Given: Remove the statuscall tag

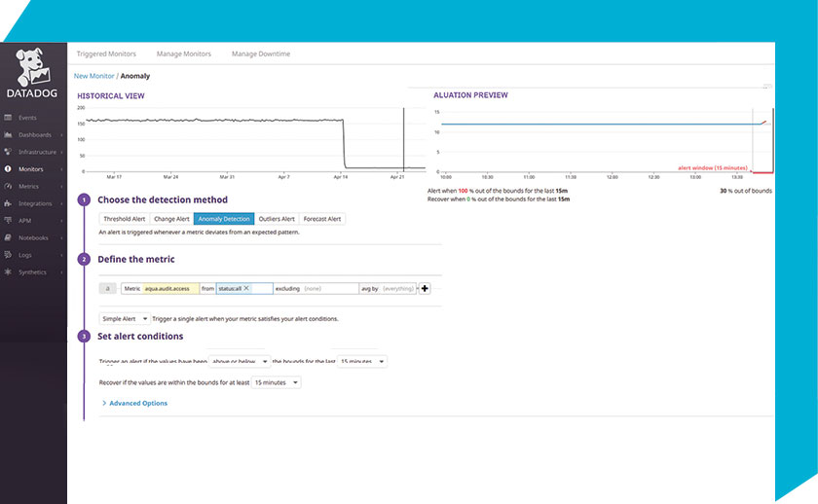Looking at the screenshot, I should [x=246, y=288].
